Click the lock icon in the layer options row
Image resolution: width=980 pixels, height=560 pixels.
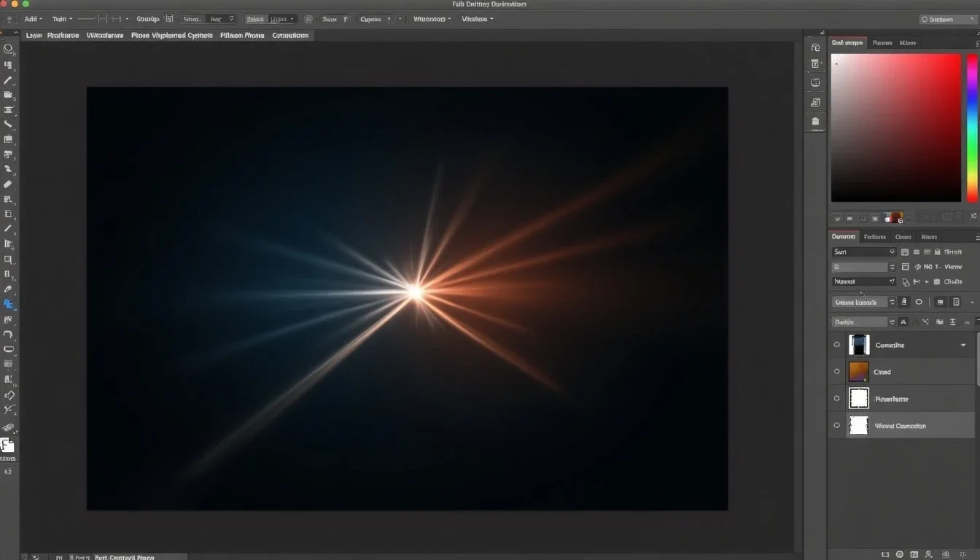click(904, 302)
